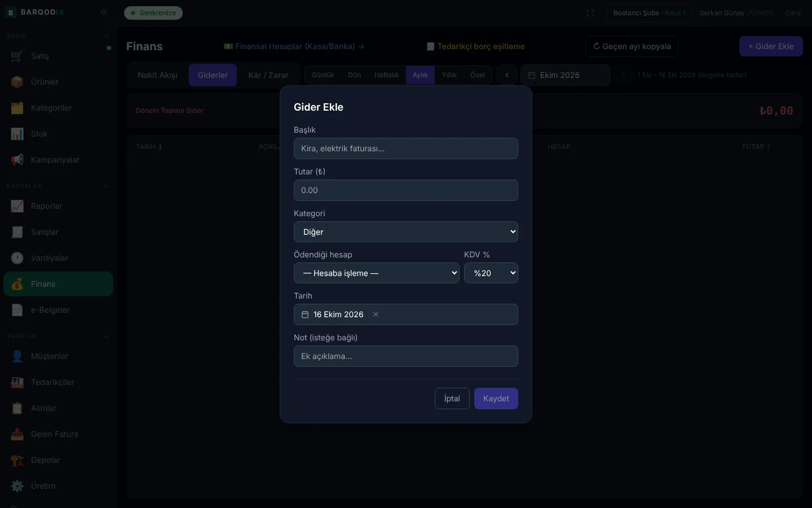Open the Kategori dropdown showing Diğer
The width and height of the screenshot is (812, 508).
coord(406,232)
